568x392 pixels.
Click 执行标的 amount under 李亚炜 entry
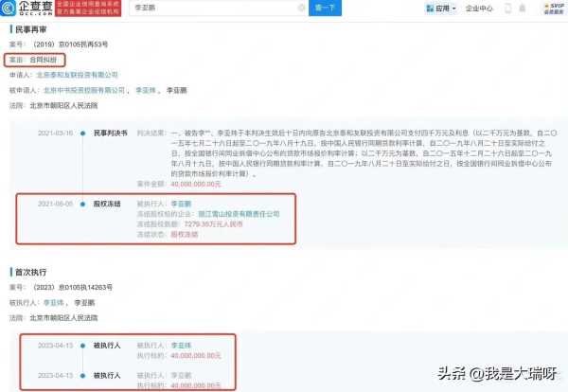pyautogui.click(x=196, y=355)
